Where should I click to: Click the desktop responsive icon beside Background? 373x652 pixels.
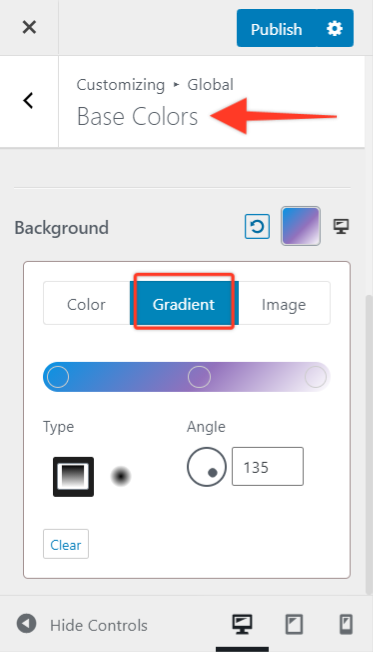[x=341, y=227]
